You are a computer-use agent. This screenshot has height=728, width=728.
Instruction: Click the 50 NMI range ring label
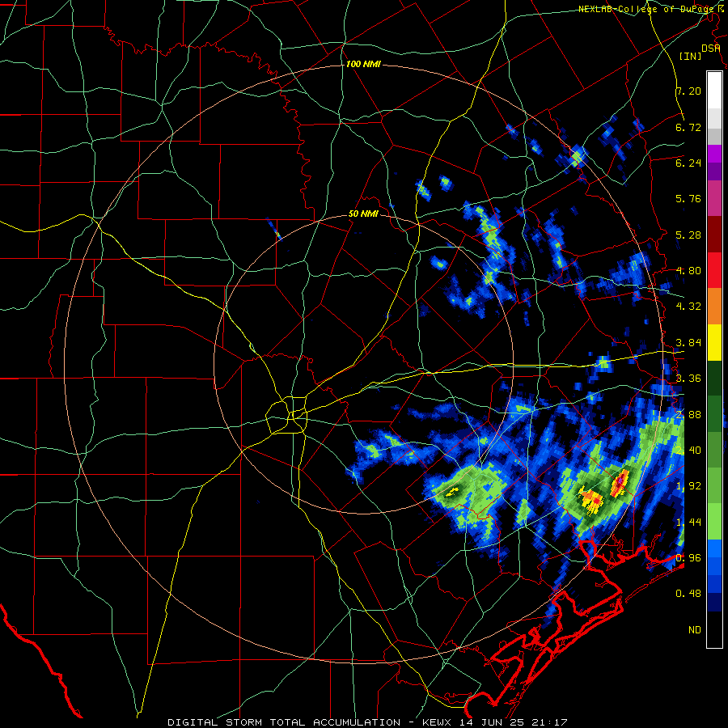(x=363, y=214)
